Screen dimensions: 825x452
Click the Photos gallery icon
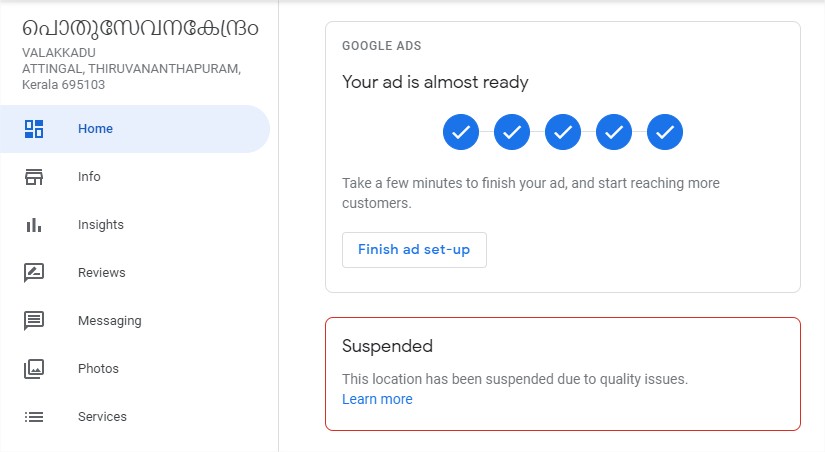point(34,369)
